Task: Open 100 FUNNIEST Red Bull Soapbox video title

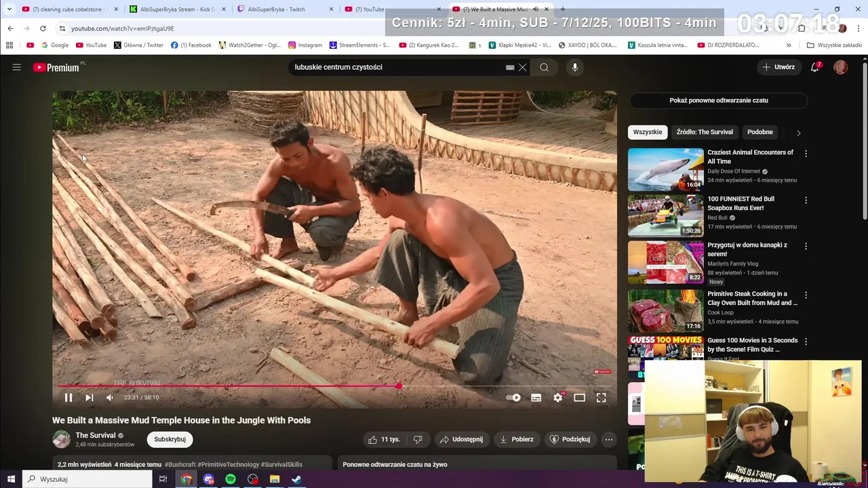Action: (741, 203)
